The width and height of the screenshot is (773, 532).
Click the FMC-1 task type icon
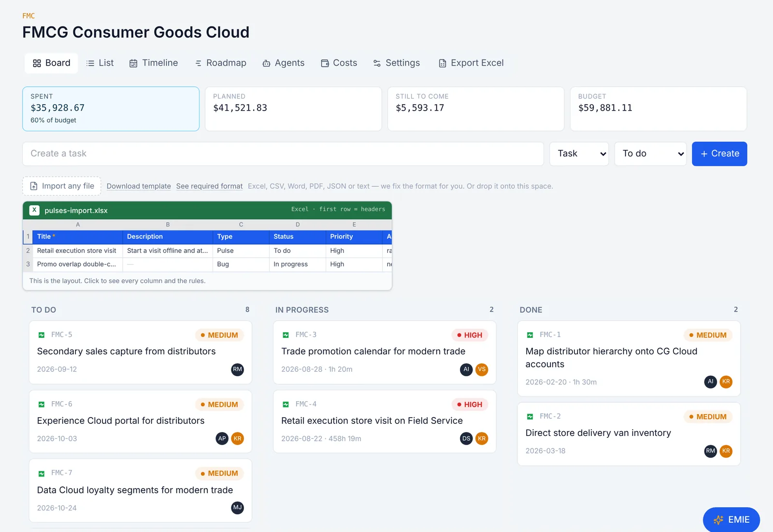coord(530,335)
